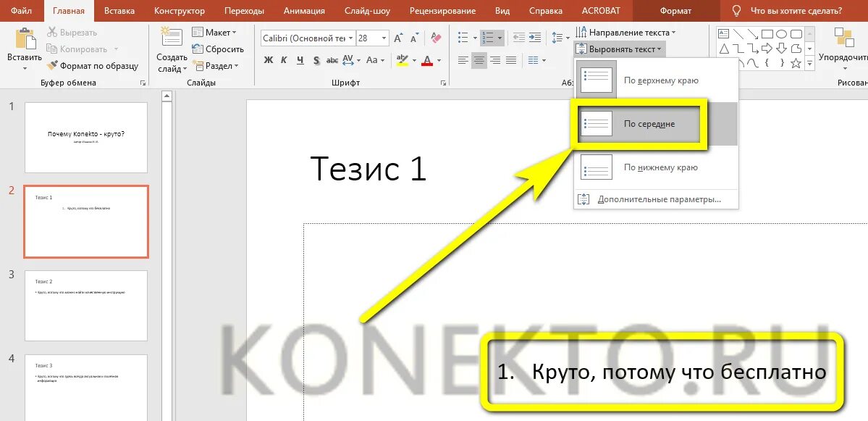The height and width of the screenshot is (421, 868).
Task: Select five-point Star shape in gallery
Action: point(796,63)
